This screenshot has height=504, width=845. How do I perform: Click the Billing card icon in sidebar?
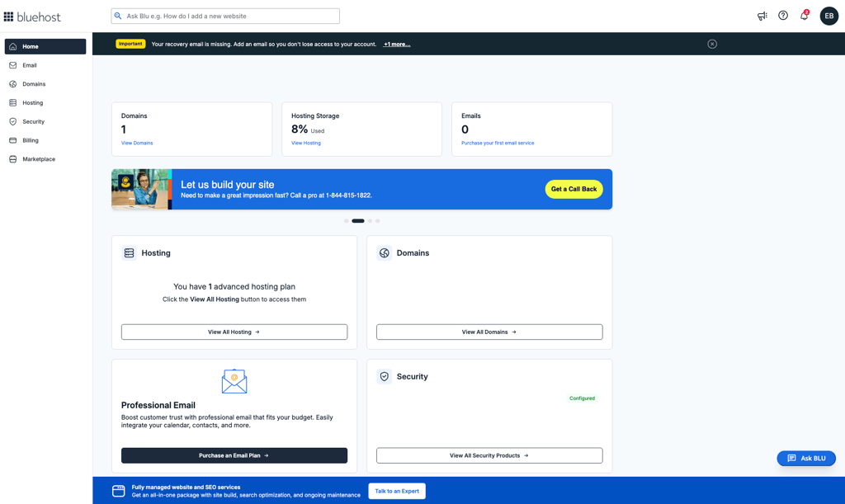[13, 140]
